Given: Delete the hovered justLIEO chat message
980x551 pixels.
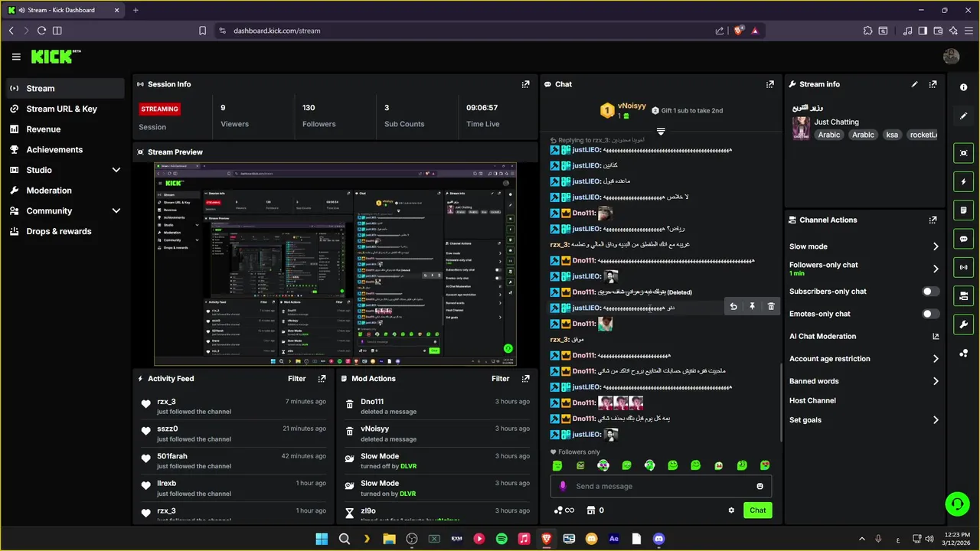Looking at the screenshot, I should [x=771, y=307].
